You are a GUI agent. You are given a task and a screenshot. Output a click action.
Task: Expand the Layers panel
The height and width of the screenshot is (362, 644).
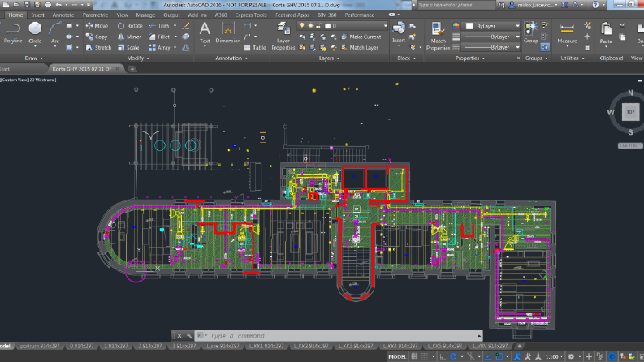pos(330,58)
